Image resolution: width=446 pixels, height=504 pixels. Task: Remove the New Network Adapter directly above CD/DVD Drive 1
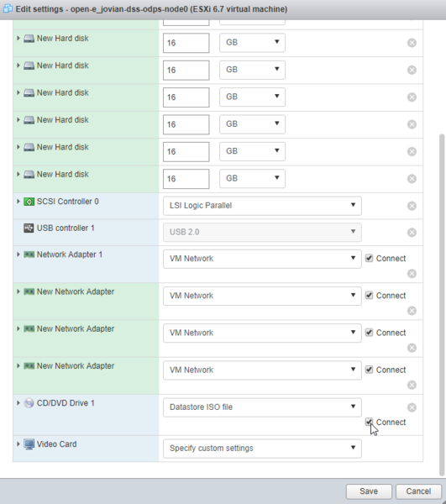pos(412,385)
